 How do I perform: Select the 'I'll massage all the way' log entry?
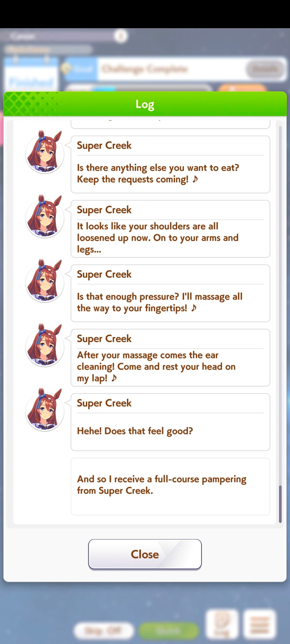coord(170,293)
